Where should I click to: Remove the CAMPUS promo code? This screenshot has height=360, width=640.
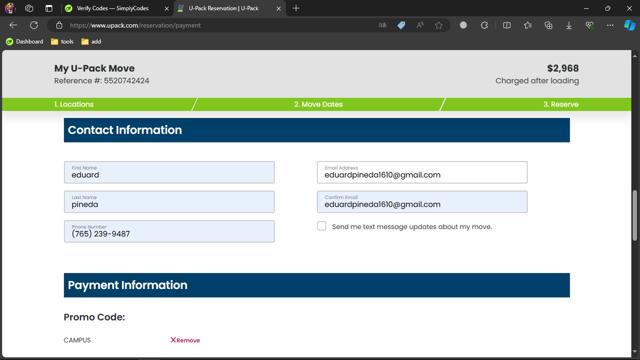185,340
